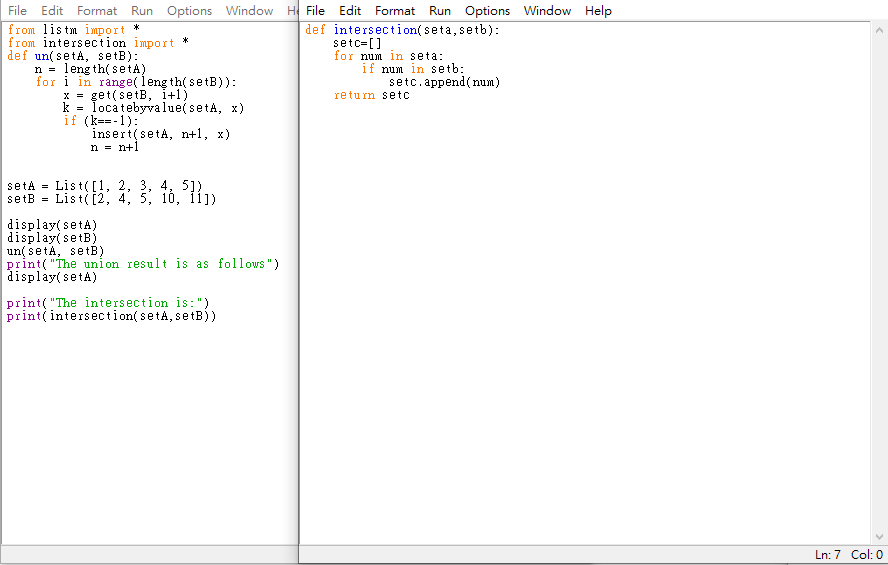The height and width of the screenshot is (565, 888).
Task: Click the 'for i in range(length(setB)):' line
Action: [136, 82]
